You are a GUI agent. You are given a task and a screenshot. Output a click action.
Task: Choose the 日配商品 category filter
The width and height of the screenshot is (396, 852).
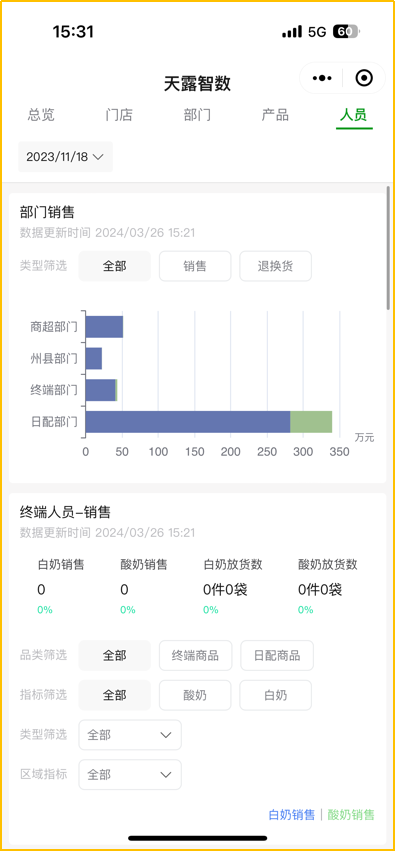[x=276, y=655]
